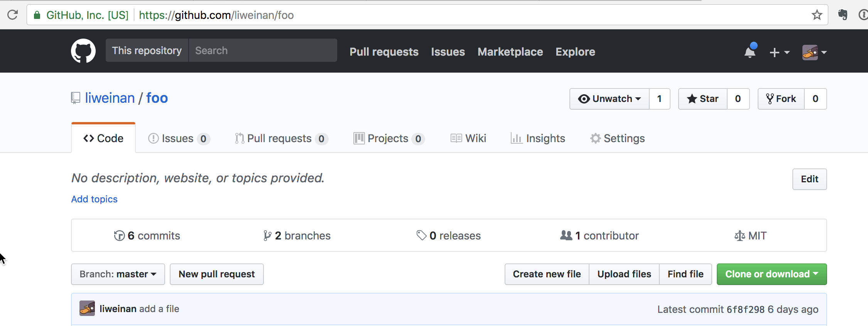View the 6 commits history
Viewport: 868px width, 326px height.
pos(147,236)
